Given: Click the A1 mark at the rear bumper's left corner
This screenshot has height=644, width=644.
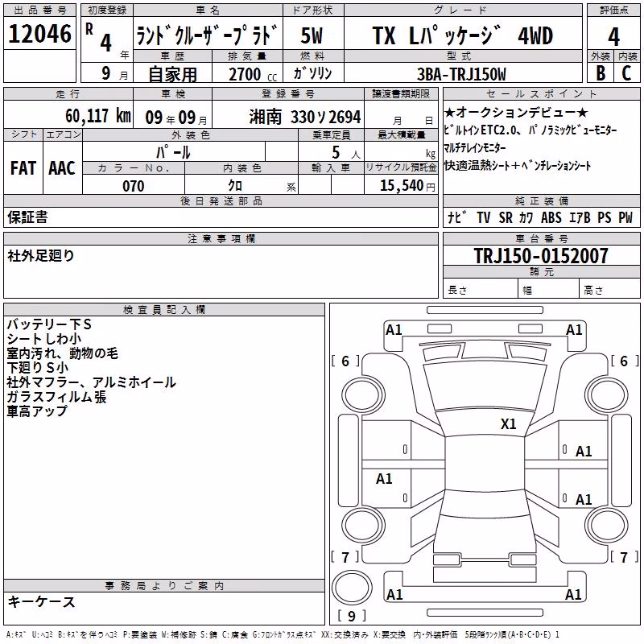Looking at the screenshot, I should (394, 594).
